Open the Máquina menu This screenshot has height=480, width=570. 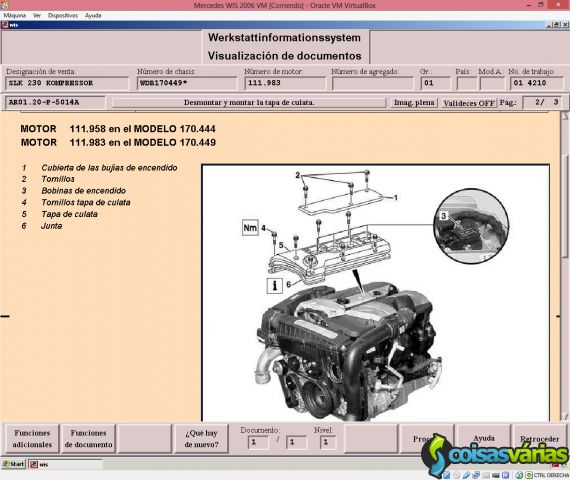pos(15,15)
